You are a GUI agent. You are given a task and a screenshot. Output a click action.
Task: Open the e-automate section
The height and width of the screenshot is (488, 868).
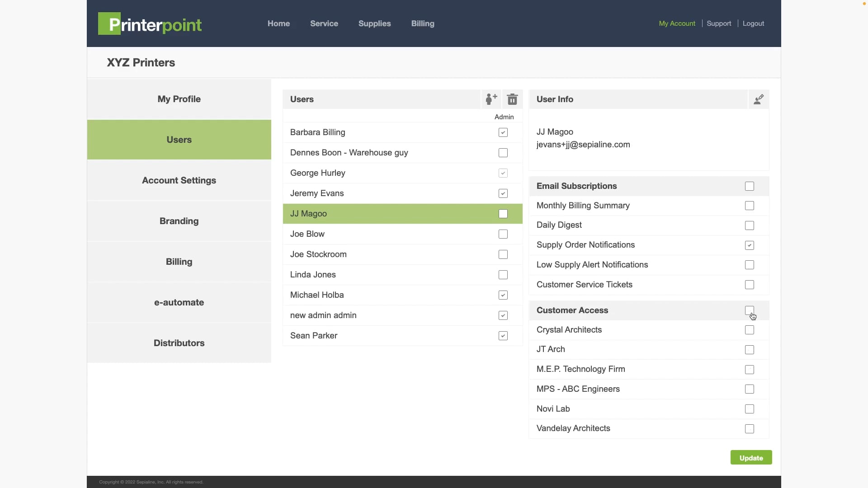(x=179, y=302)
